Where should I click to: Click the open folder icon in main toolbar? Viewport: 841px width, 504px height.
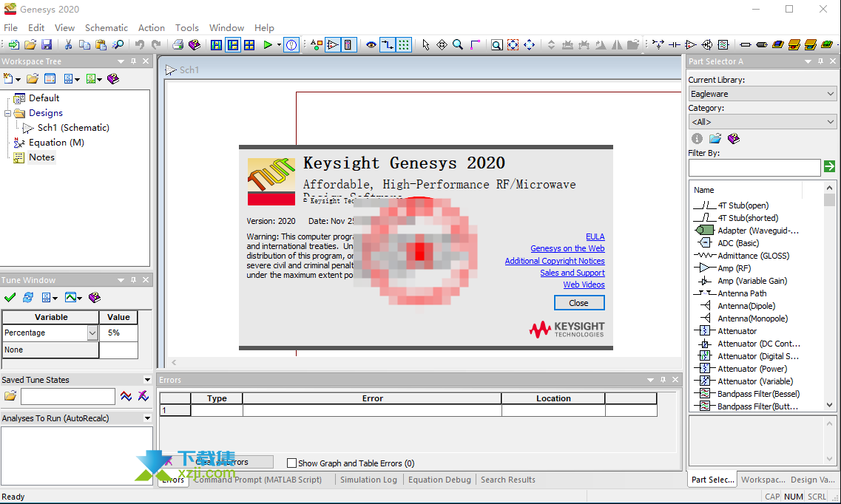pyautogui.click(x=30, y=45)
